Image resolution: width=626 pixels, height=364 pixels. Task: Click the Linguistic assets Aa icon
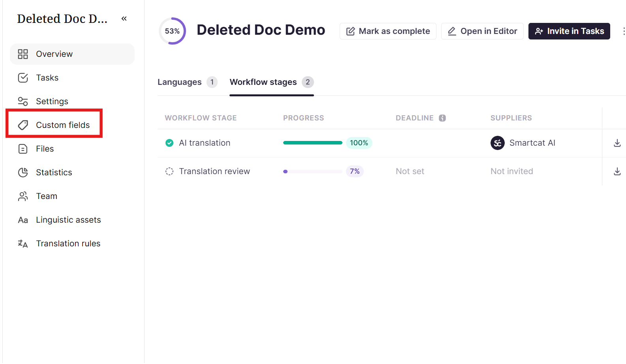(23, 220)
